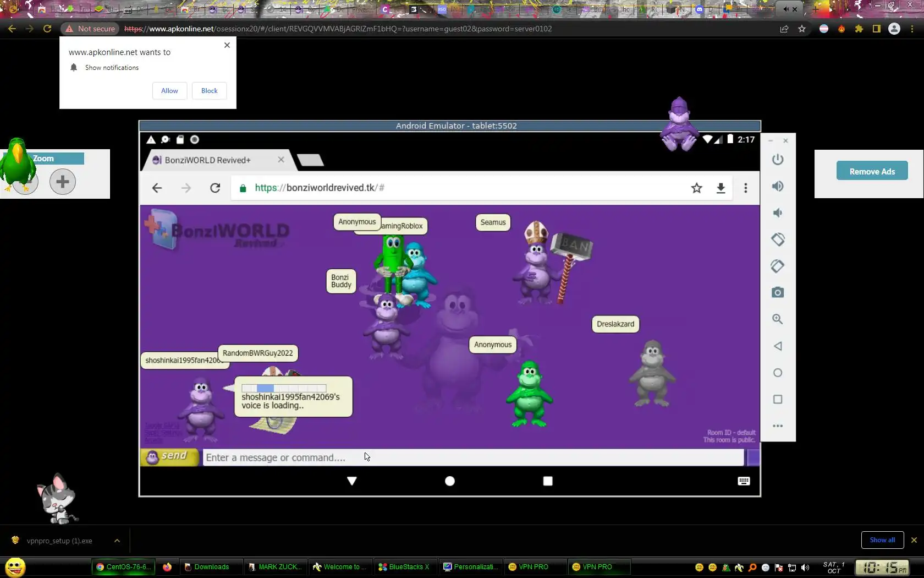Click Android back navigation triangle
The width and height of the screenshot is (924, 578).
tap(352, 481)
